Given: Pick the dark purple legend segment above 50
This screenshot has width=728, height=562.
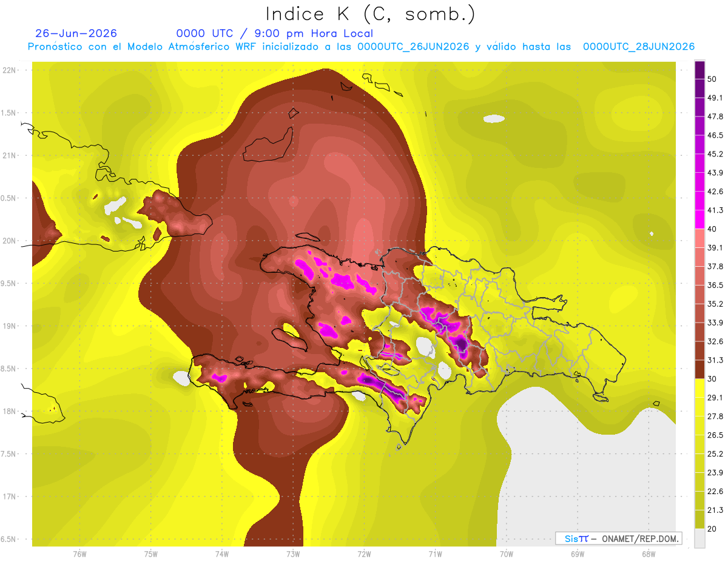Looking at the screenshot, I should [699, 70].
